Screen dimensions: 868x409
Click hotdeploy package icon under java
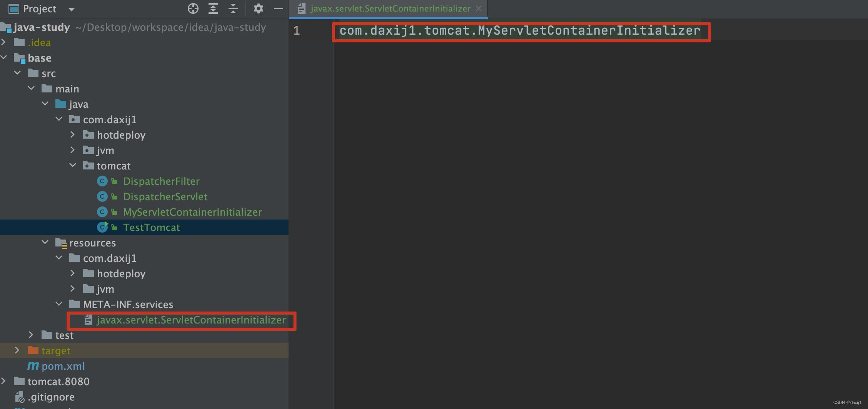88,134
